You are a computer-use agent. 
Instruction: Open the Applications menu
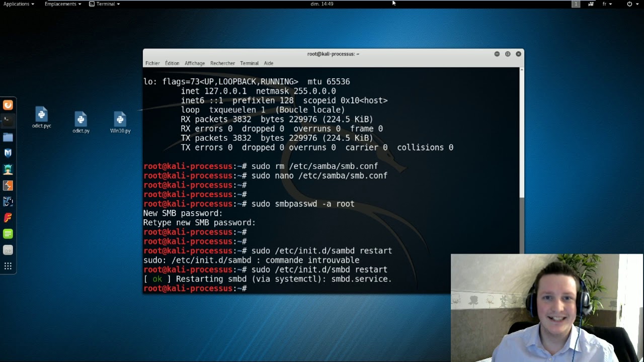[19, 4]
